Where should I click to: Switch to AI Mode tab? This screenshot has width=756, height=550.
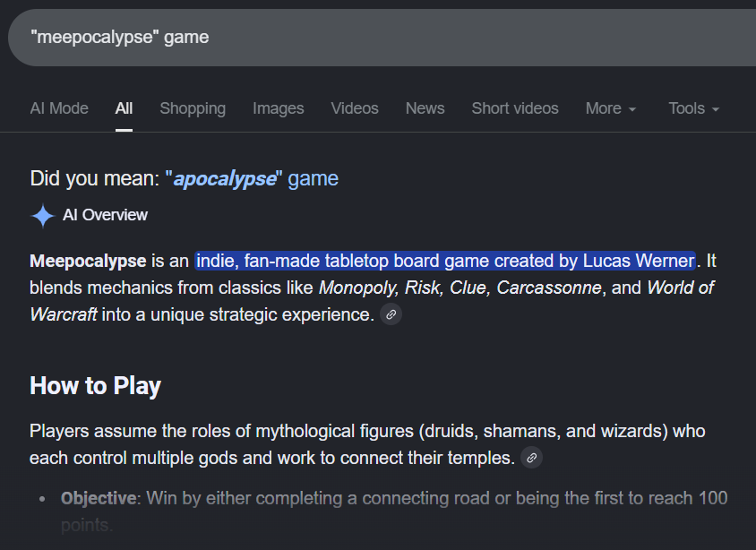(59, 108)
